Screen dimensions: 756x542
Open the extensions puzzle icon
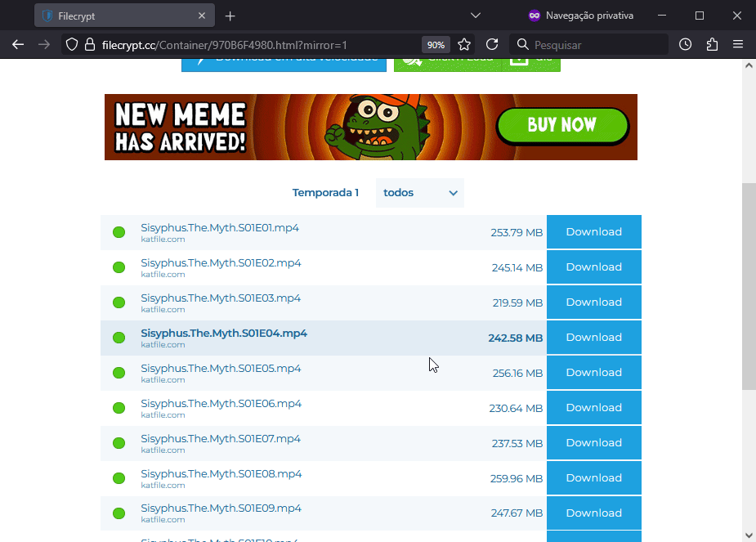[712, 45]
